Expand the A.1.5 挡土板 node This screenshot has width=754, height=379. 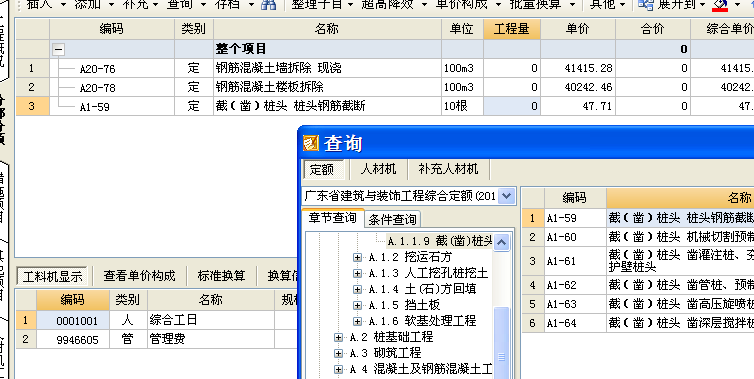(357, 305)
